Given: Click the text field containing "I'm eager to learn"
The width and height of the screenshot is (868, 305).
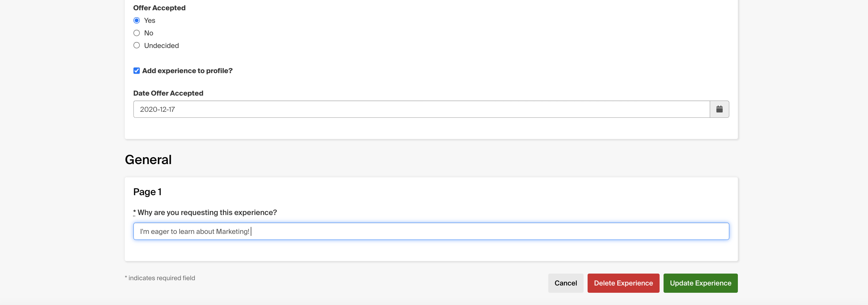Looking at the screenshot, I should click(431, 232).
